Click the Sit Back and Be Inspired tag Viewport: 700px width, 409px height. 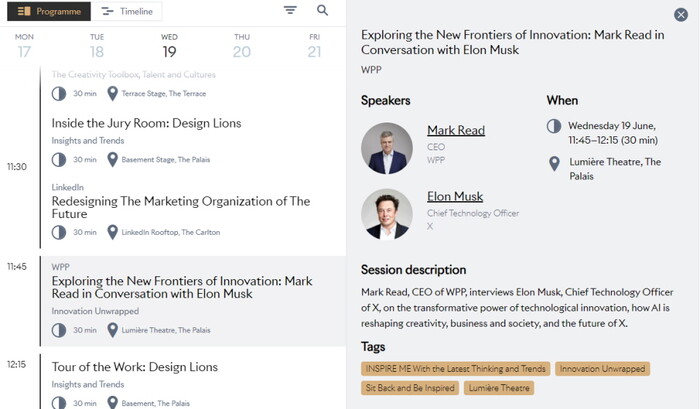click(410, 388)
